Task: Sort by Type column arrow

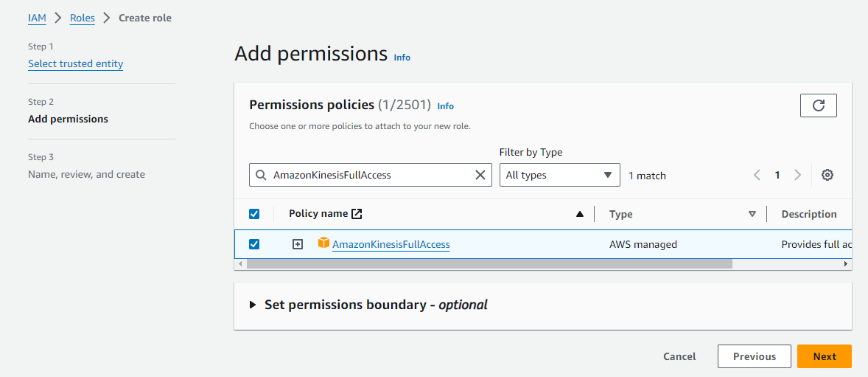Action: coord(752,214)
